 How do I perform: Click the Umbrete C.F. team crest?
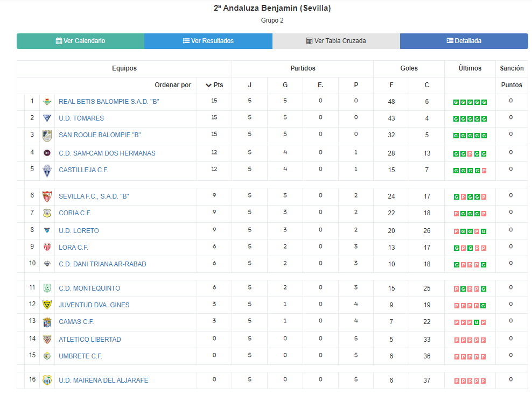(x=47, y=356)
